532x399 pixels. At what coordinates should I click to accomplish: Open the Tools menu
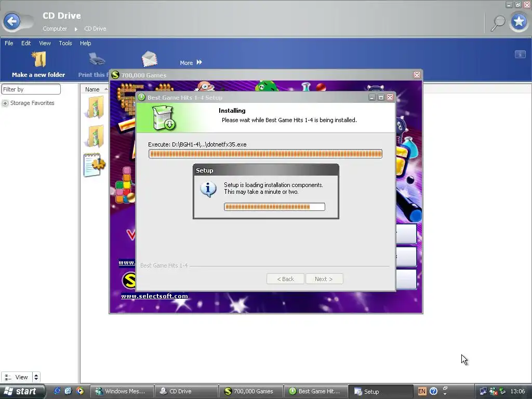65,43
